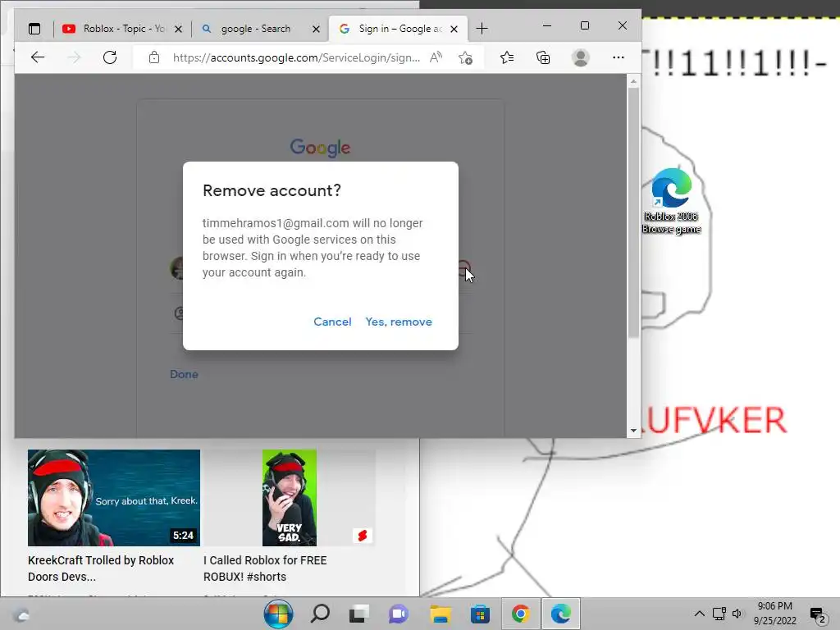Open a new browser tab
Viewport: 840px width, 630px height.
click(482, 29)
